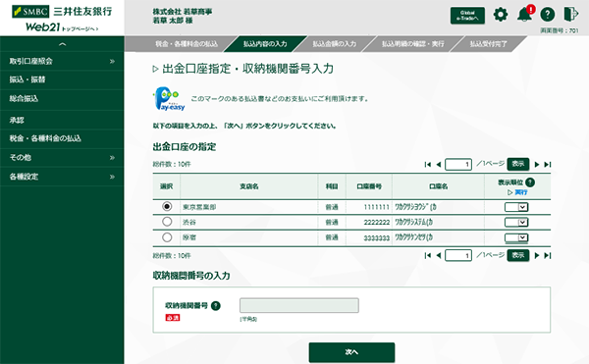
Task: Open display order dropdown for account 2222222
Action: (516, 223)
